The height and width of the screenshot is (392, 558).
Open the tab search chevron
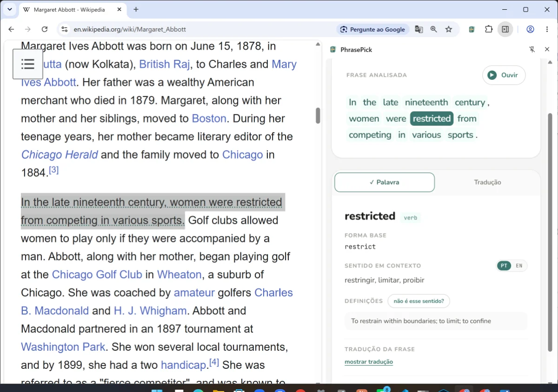point(10,9)
